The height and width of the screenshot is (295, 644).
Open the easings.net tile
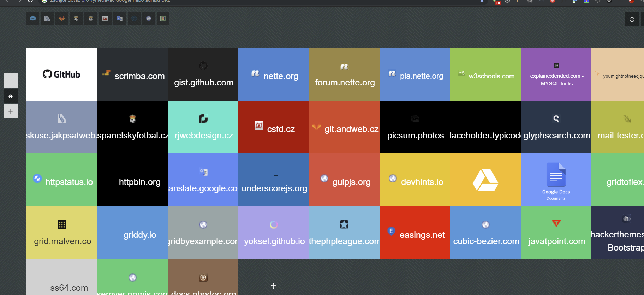click(x=415, y=233)
